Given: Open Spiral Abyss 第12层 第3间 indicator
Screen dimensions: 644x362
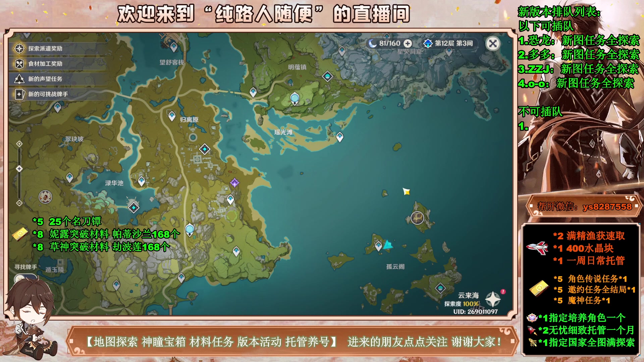Looking at the screenshot, I should [448, 43].
